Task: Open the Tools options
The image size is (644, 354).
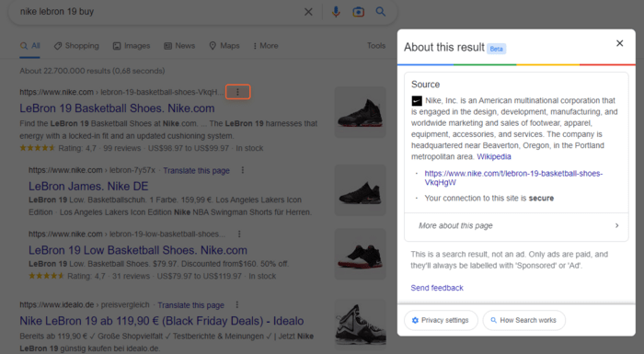Action: click(x=376, y=46)
